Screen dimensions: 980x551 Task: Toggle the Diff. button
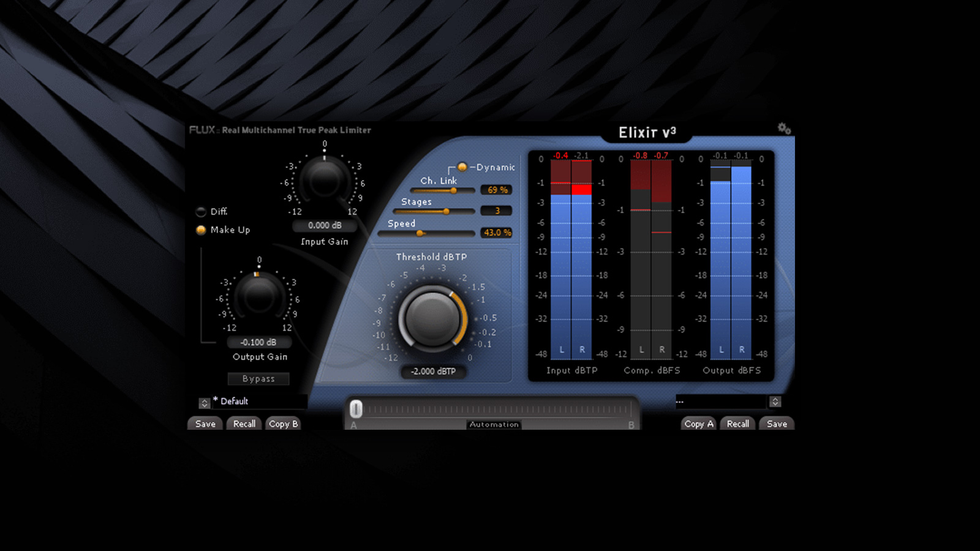click(x=201, y=212)
